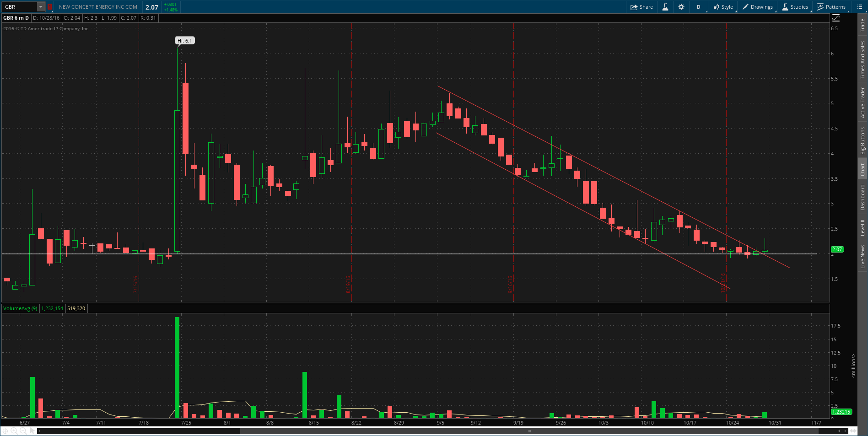Click the crosshair pan icon at bottom left
The height and width of the screenshot is (436, 868).
coord(5,431)
